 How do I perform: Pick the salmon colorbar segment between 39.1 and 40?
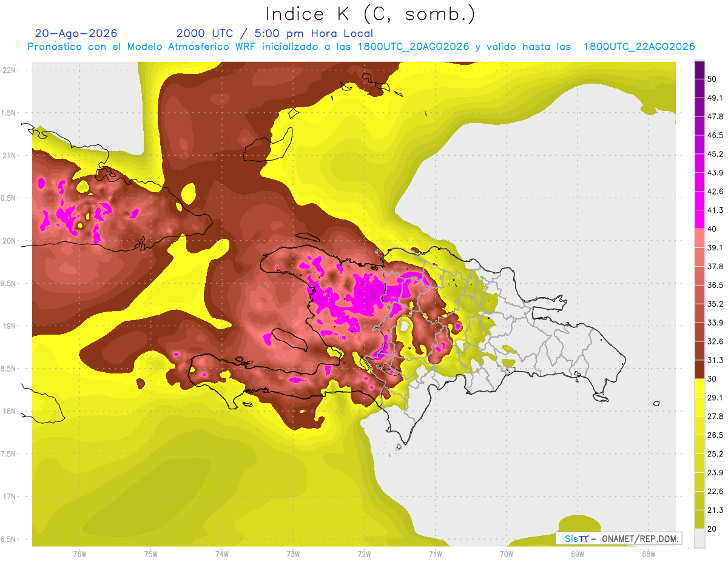[699, 238]
